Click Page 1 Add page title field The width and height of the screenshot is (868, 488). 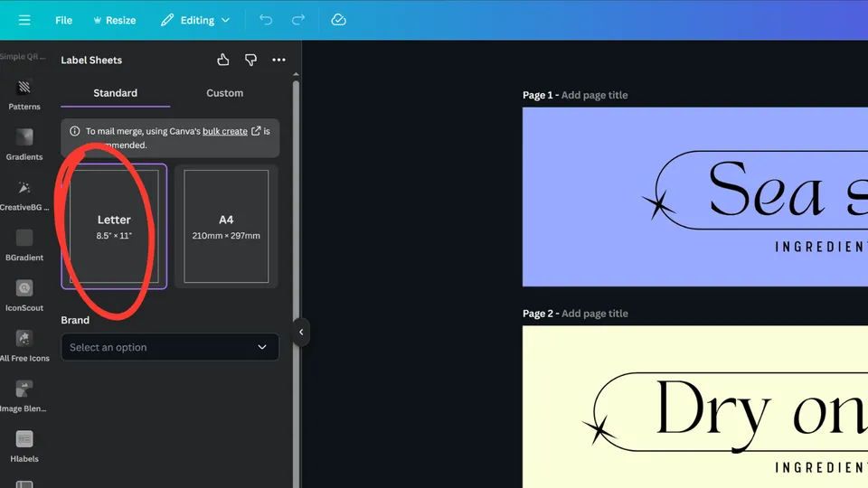click(x=595, y=95)
